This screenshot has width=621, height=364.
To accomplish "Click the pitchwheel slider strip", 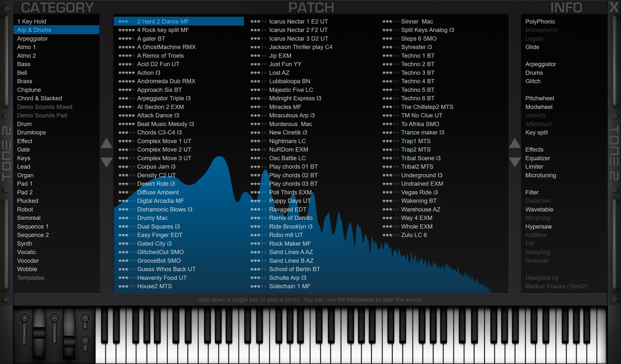I will click(x=39, y=333).
